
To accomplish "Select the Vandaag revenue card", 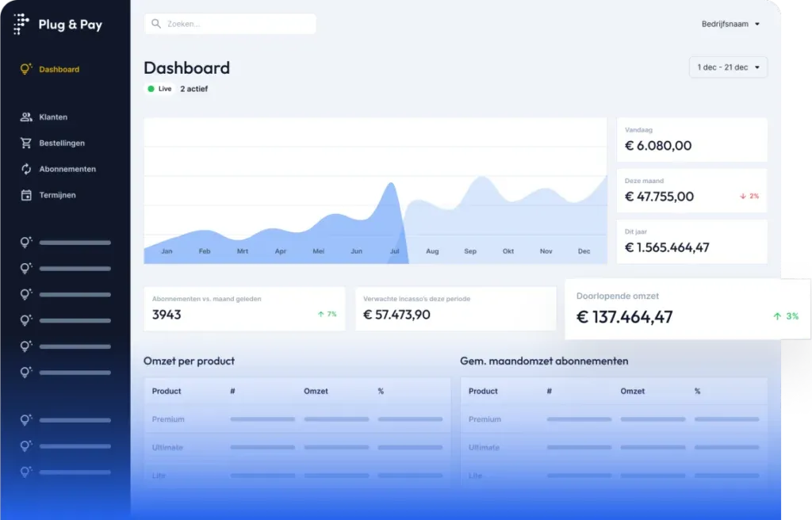I will point(691,140).
